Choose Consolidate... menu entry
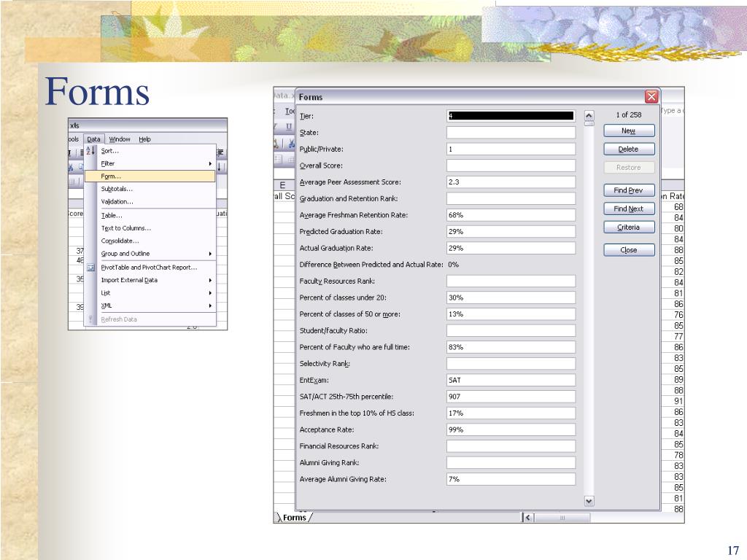 [x=150, y=241]
